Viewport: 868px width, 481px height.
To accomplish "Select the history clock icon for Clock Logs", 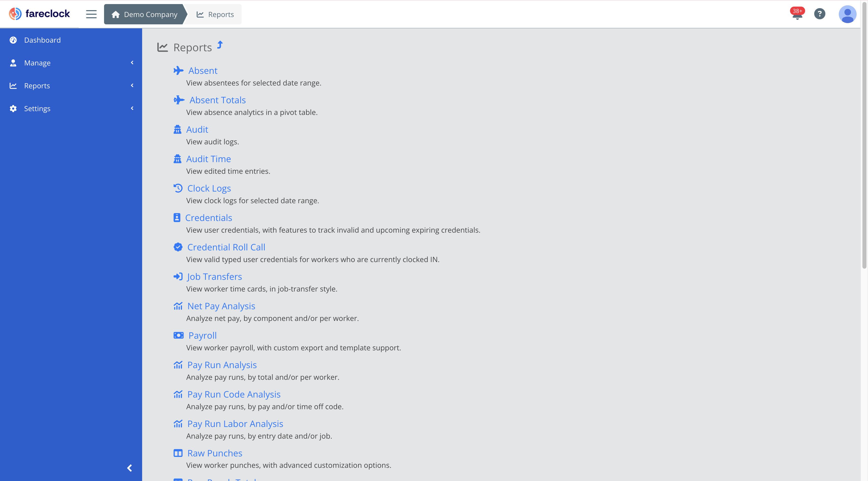I will tap(178, 188).
